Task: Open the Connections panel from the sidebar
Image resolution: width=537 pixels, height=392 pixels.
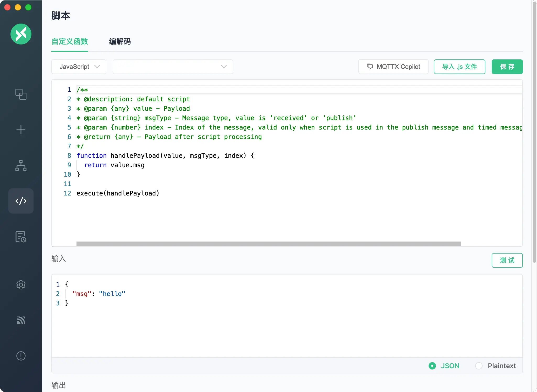Action: (21, 94)
